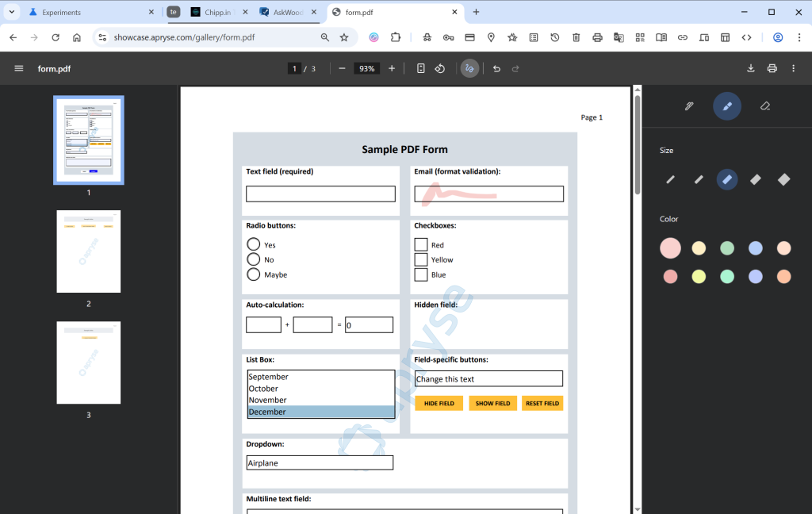Undo the last annotation
The width and height of the screenshot is (812, 514).
click(496, 68)
